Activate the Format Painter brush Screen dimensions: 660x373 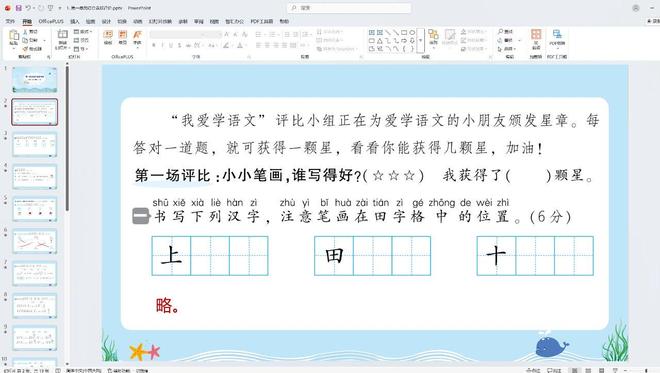point(32,49)
